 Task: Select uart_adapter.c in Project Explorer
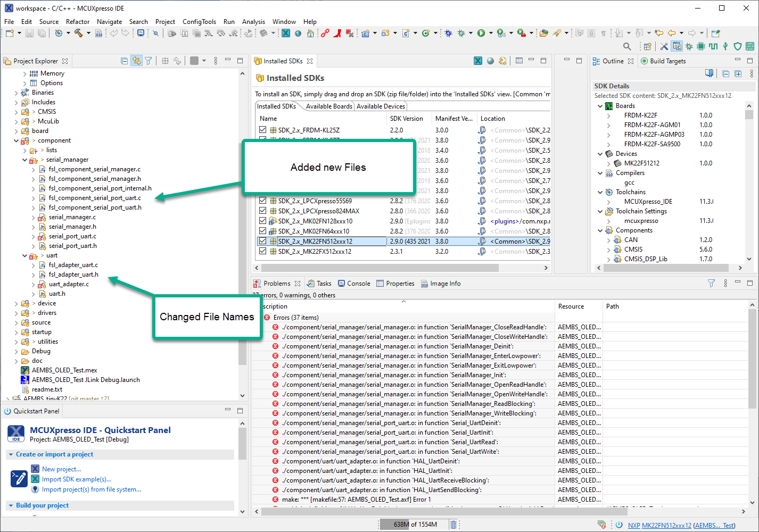(69, 284)
